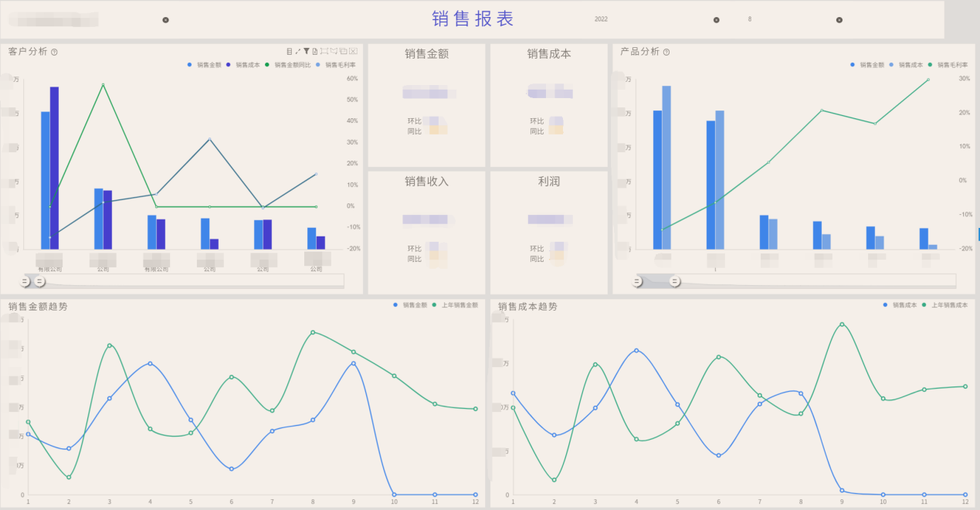Clear the leftmost header filter with its x button
This screenshot has height=510, width=980.
pyautogui.click(x=165, y=19)
